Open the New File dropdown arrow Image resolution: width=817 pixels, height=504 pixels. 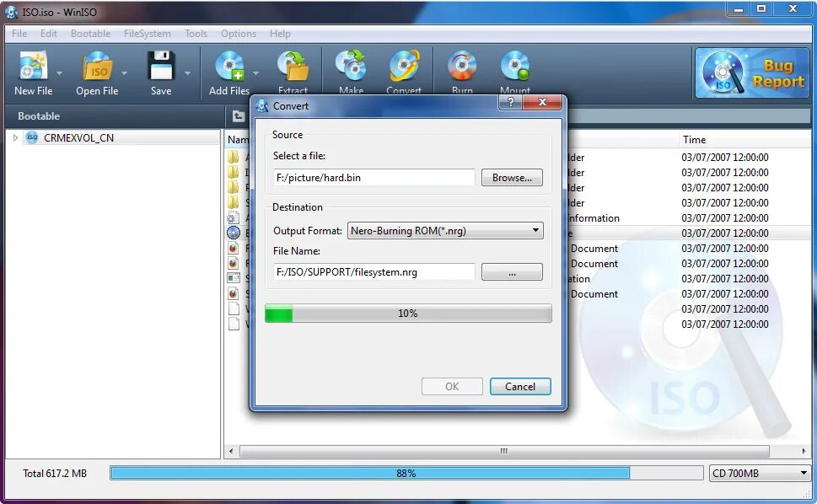(x=59, y=72)
